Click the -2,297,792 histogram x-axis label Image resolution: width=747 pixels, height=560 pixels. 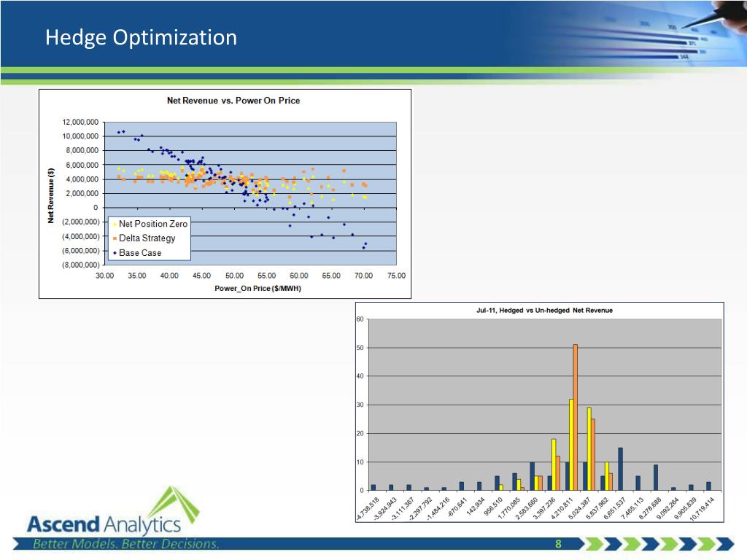[421, 508]
